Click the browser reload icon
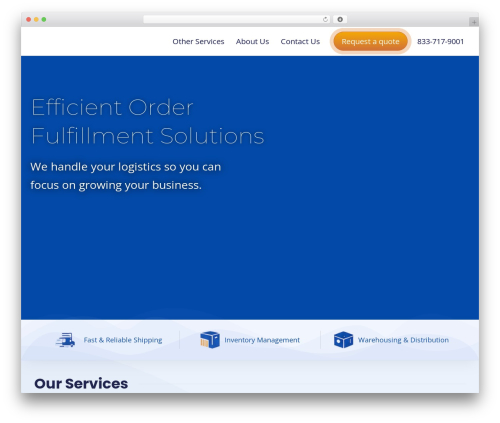 [x=325, y=19]
